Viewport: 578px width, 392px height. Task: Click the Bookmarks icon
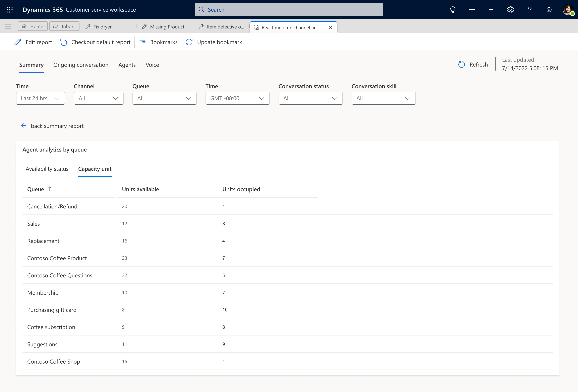click(142, 42)
